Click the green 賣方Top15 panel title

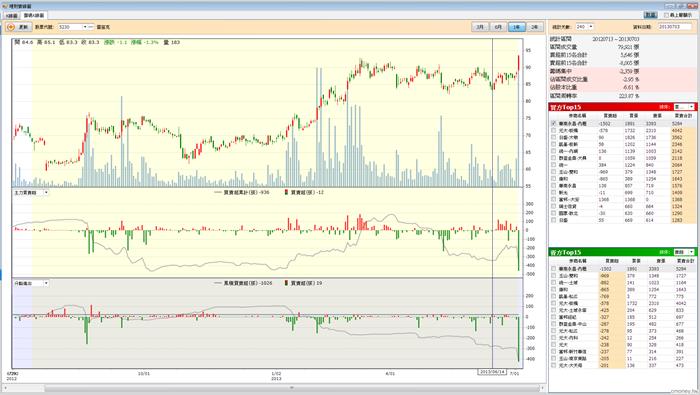565,252
